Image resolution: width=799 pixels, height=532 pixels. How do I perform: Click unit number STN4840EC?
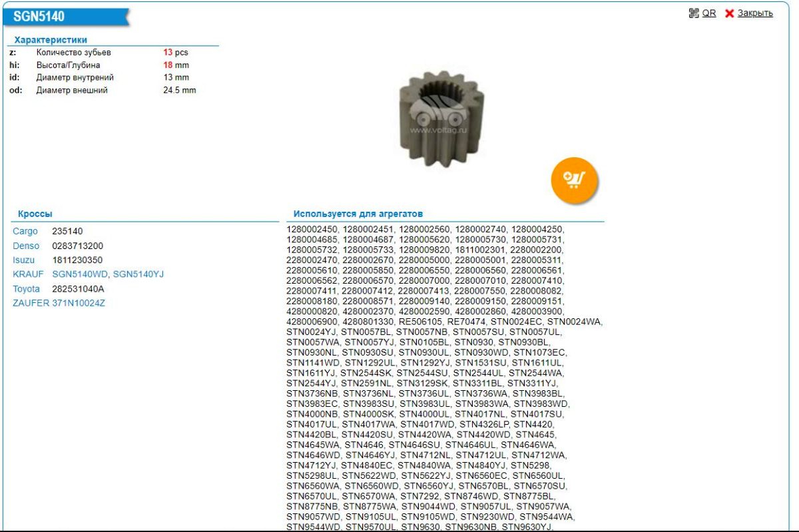pos(368,466)
